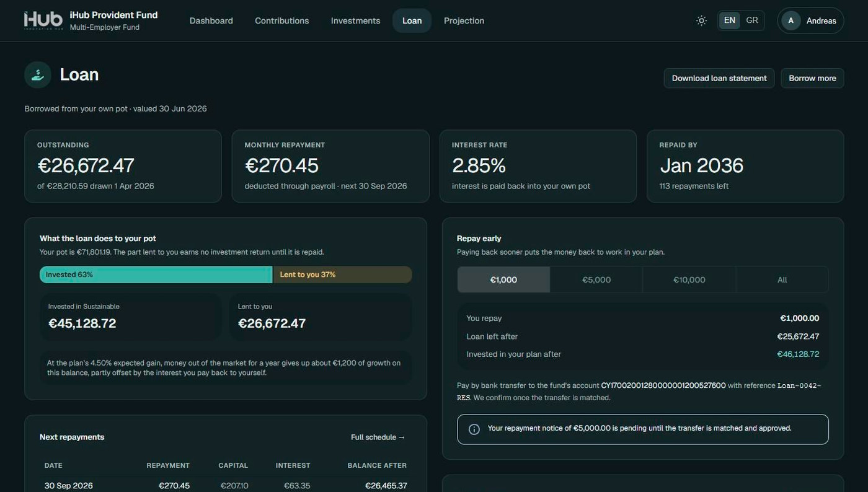The height and width of the screenshot is (492, 868).
Task: Select the All early repayment option
Action: 782,279
